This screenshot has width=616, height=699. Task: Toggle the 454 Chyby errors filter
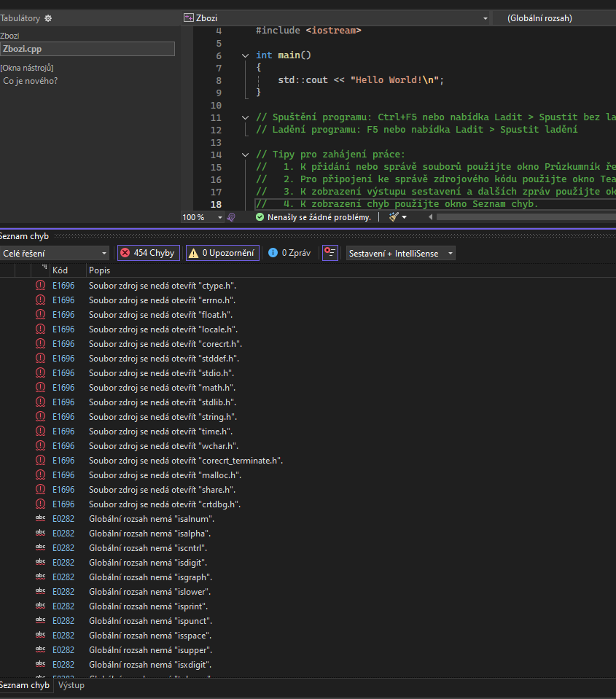tap(149, 253)
